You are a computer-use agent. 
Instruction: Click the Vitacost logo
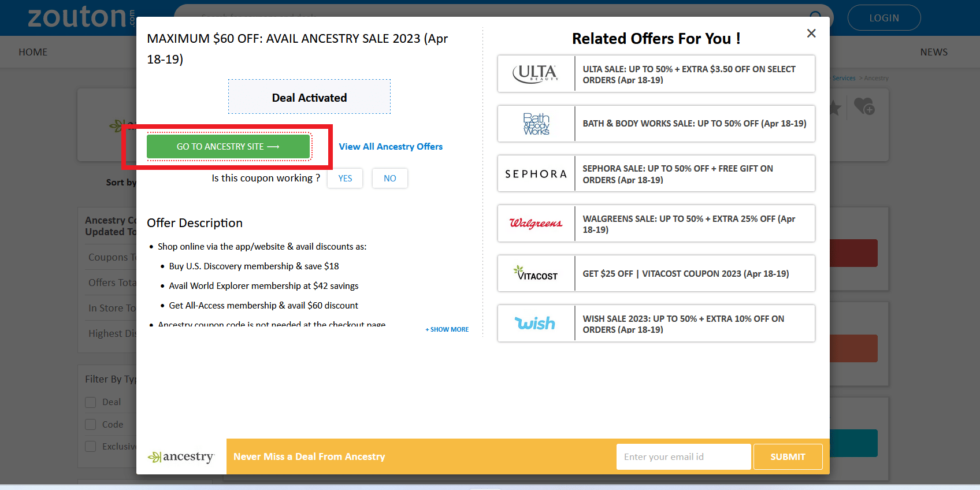tap(536, 273)
